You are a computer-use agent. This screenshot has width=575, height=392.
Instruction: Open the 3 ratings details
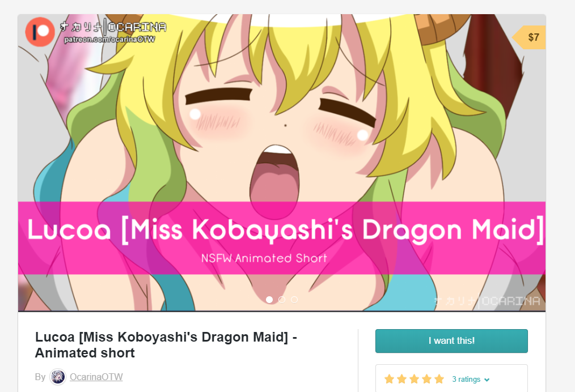[466, 379]
